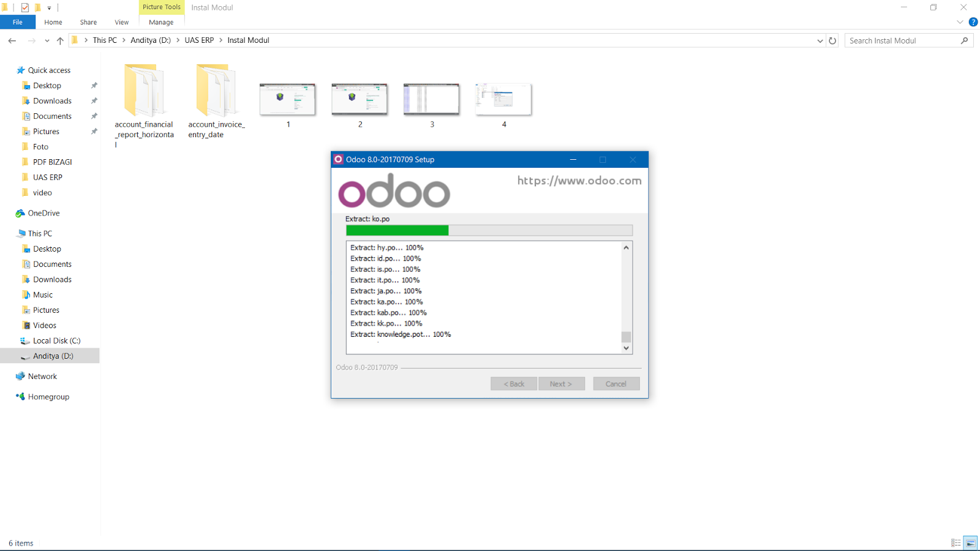The image size is (980, 551).
Task: Click the green extraction progress bar
Action: coord(398,230)
